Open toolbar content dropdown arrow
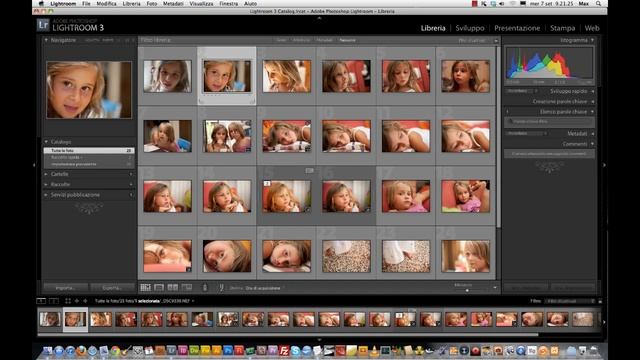Viewport: 640px width, 360px height. pos(495,288)
